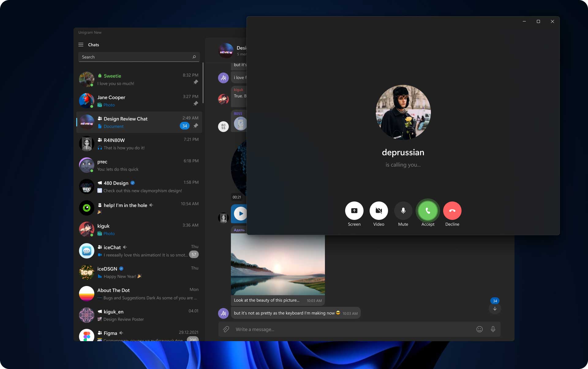
Task: Open the Jane Cooper chat
Action: pyautogui.click(x=139, y=101)
